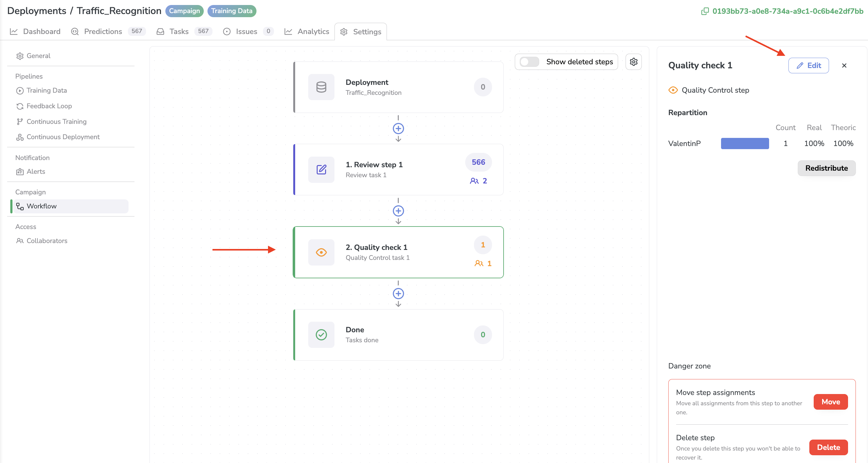Click Edit button for Quality check 1
868x463 pixels.
(808, 66)
